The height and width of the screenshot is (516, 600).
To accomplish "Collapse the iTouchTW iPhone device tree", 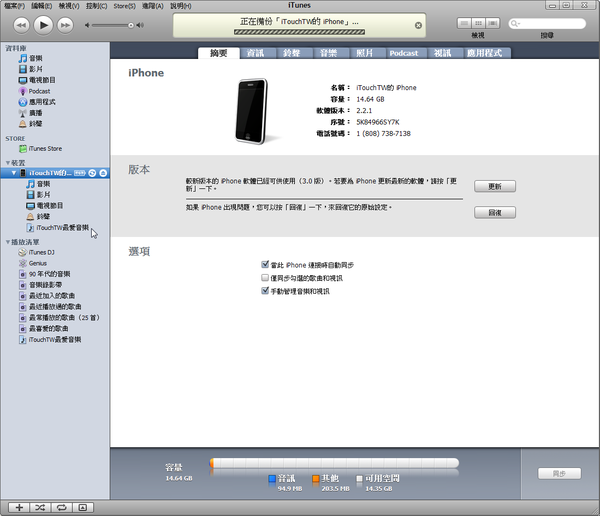I will tap(14, 173).
